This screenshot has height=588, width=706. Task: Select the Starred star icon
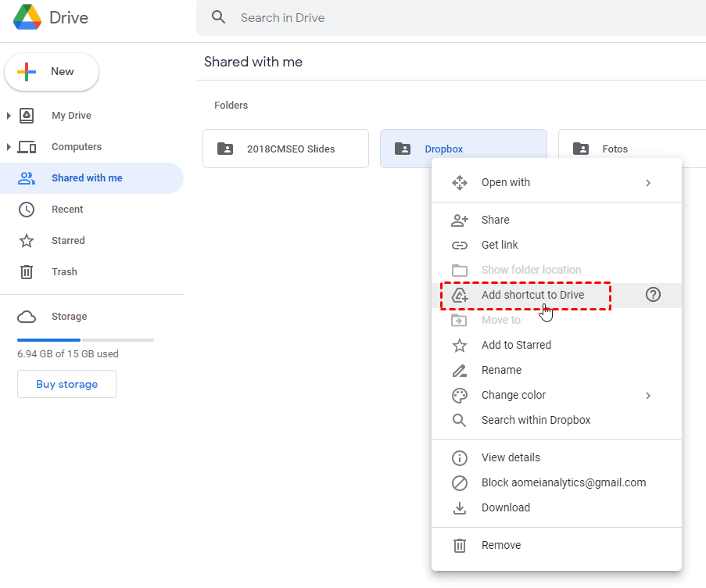(x=27, y=240)
